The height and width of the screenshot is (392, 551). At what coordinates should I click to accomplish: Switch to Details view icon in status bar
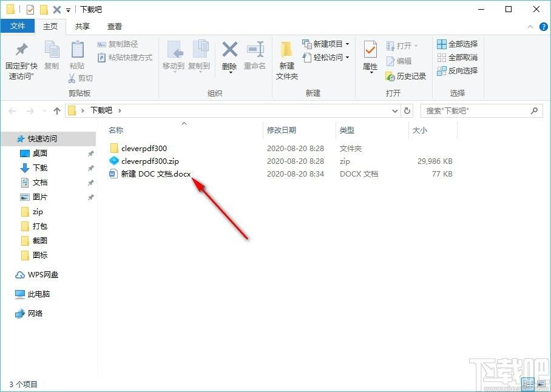coord(529,384)
